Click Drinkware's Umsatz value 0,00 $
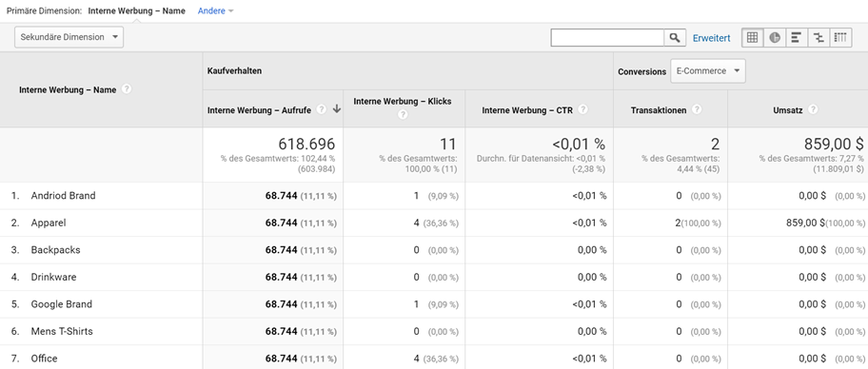This screenshot has width=868, height=369. (812, 277)
